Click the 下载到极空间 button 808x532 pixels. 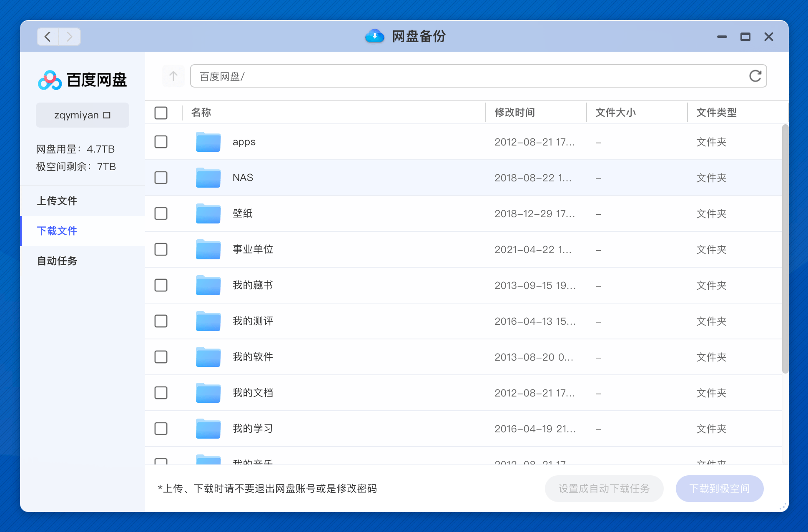(x=720, y=488)
